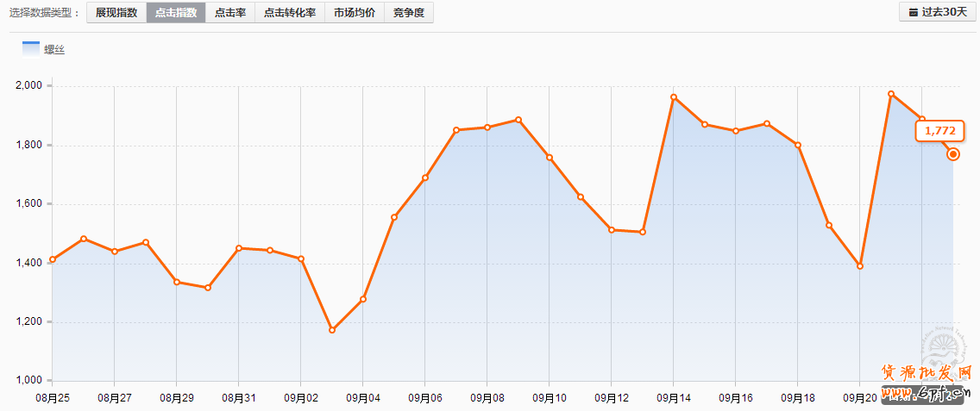Viewport: 980px width, 411px height.
Task: Click the highlighted last data point marker
Action: [953, 154]
